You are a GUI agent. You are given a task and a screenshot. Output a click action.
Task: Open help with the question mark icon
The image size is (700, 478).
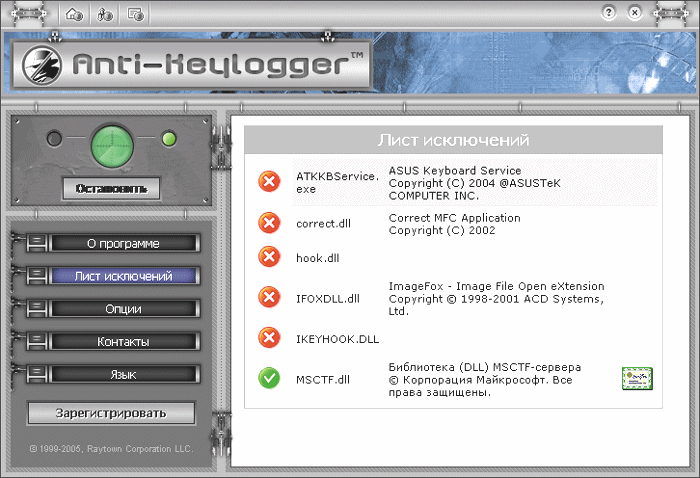(608, 12)
